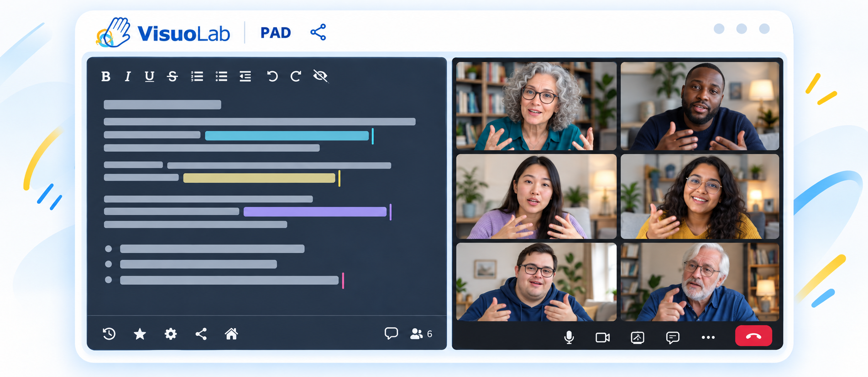Place cursor in the pad's title line

click(x=162, y=105)
